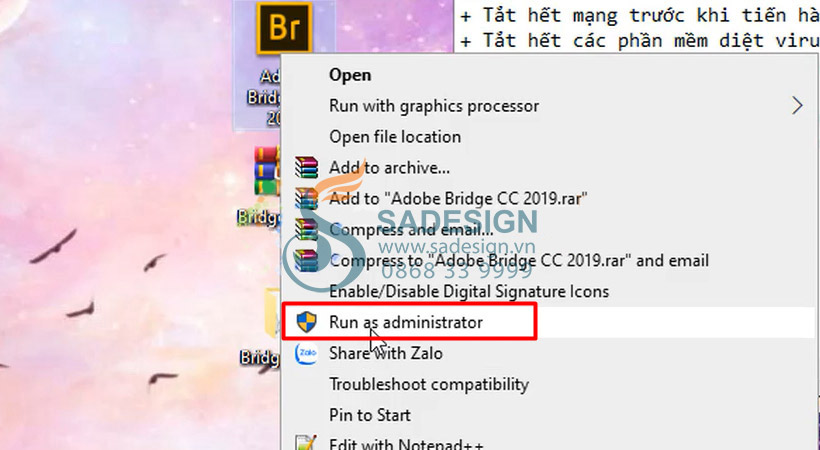820x450 pixels.
Task: Choose Troubleshoot compatibility
Action: [429, 384]
